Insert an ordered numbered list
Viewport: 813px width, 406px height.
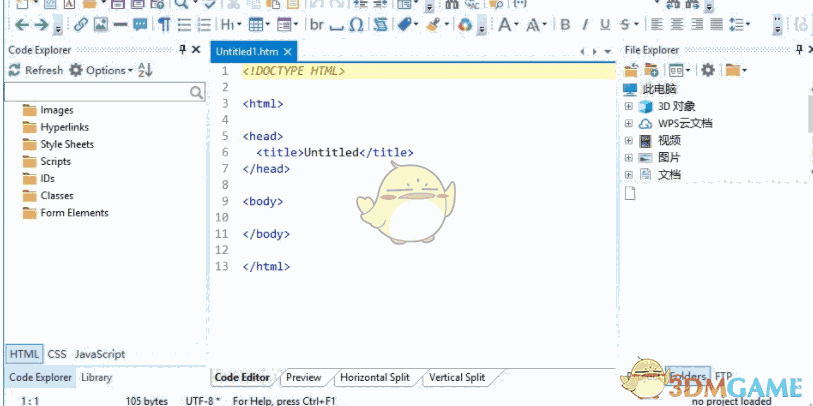[205, 24]
